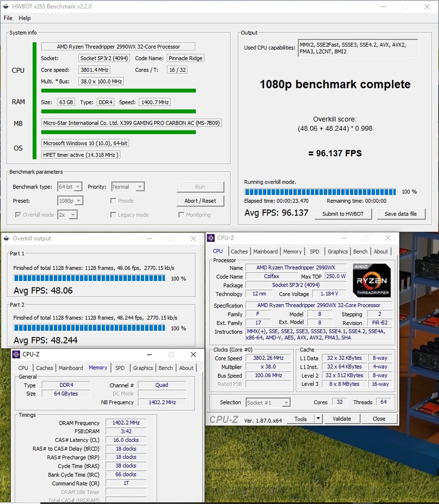Viewport: 439px width, 504px height.
Task: Select SPD tab in CPU-Z memory window
Action: (120, 368)
